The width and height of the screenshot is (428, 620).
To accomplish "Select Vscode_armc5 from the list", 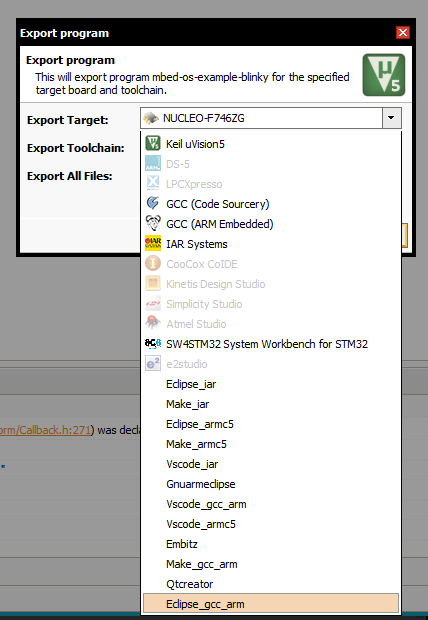I will tap(271, 524).
